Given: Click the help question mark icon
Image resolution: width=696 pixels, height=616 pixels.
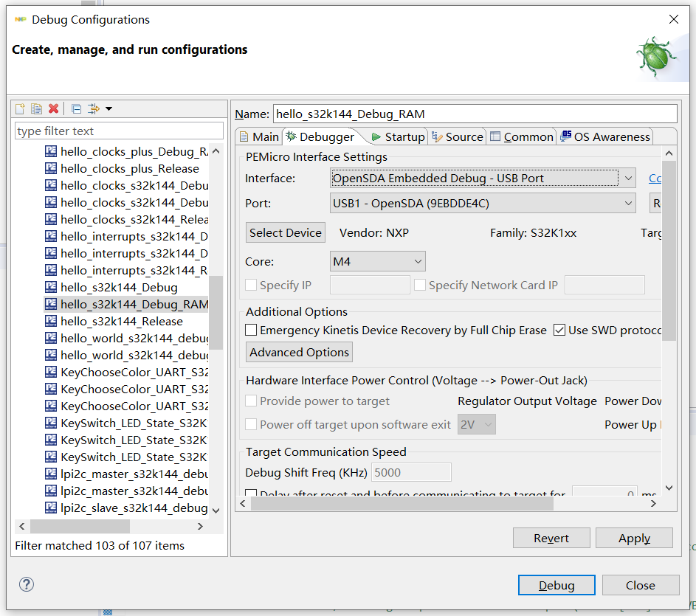Looking at the screenshot, I should click(x=27, y=584).
